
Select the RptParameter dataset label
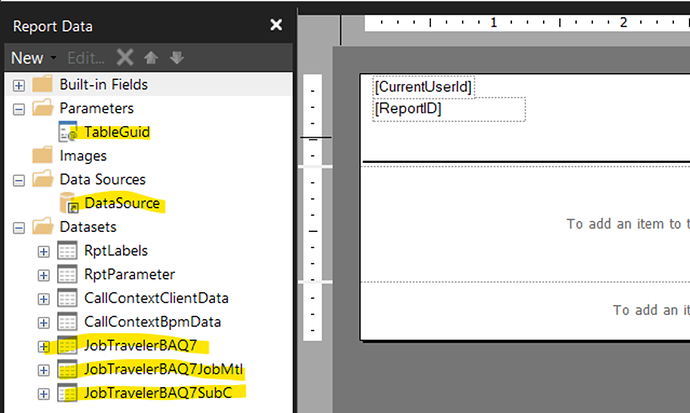pos(129,274)
